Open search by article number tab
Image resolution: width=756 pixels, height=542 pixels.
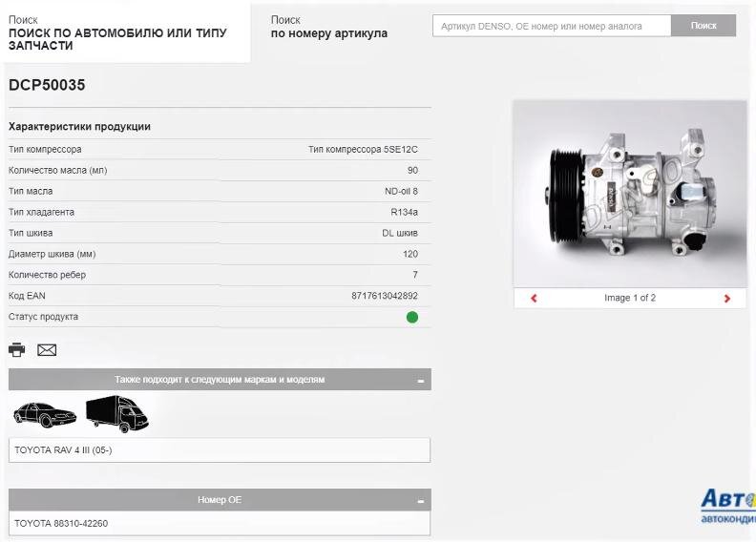pyautogui.click(x=329, y=27)
